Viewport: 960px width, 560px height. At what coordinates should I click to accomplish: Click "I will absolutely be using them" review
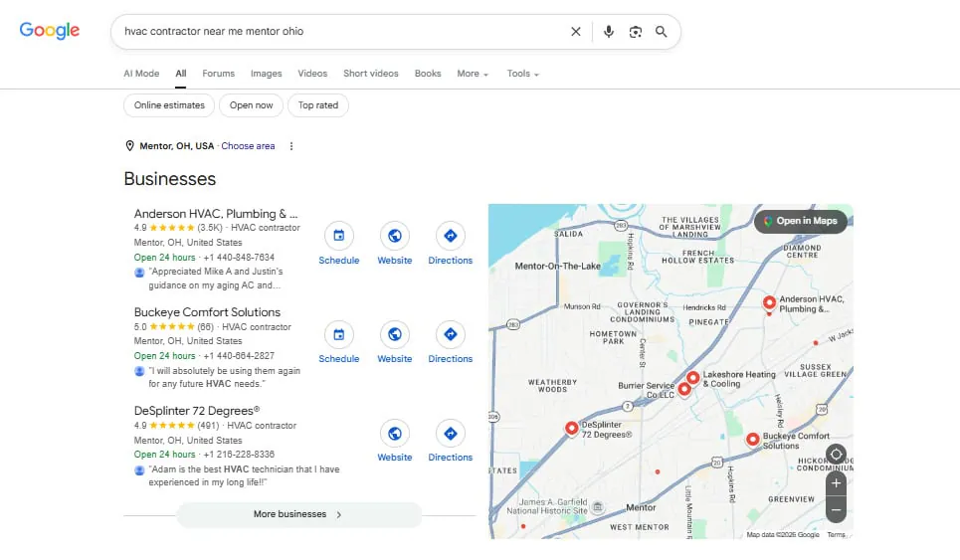point(224,377)
